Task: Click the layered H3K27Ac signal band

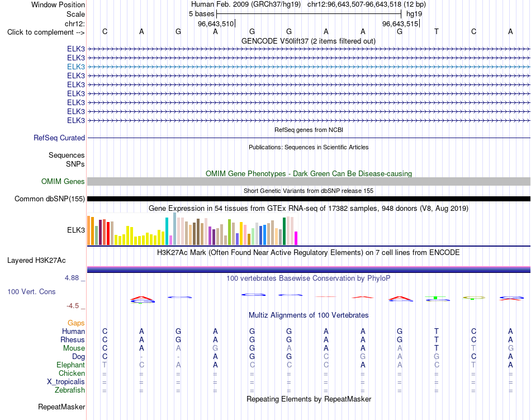Action: pyautogui.click(x=309, y=270)
